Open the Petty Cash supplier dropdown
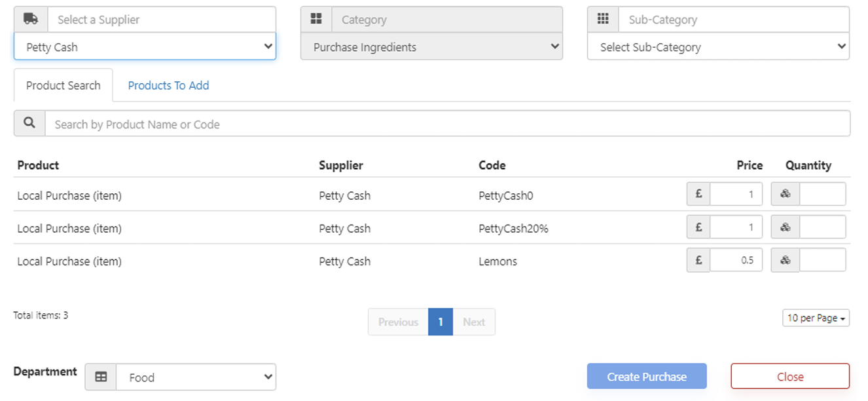 tap(145, 47)
